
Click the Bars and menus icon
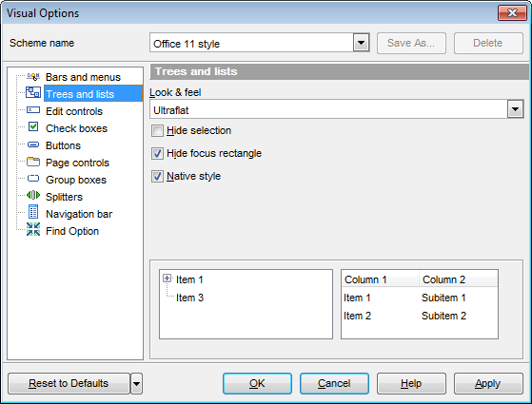[x=33, y=77]
